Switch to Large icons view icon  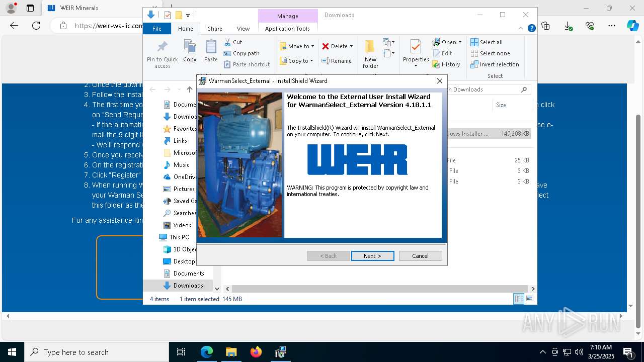click(530, 299)
